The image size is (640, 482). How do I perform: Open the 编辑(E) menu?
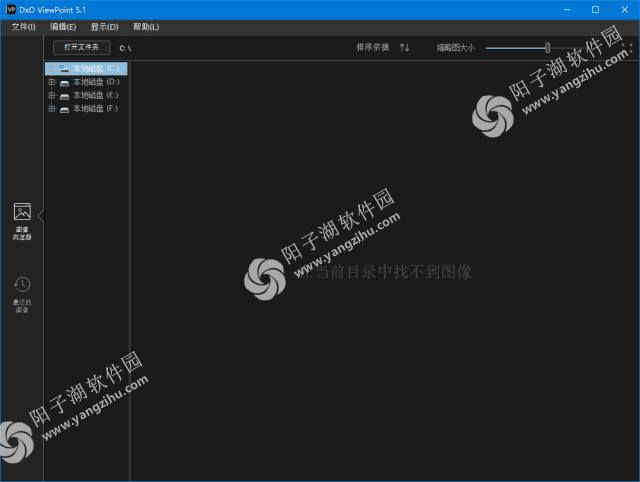coord(63,27)
